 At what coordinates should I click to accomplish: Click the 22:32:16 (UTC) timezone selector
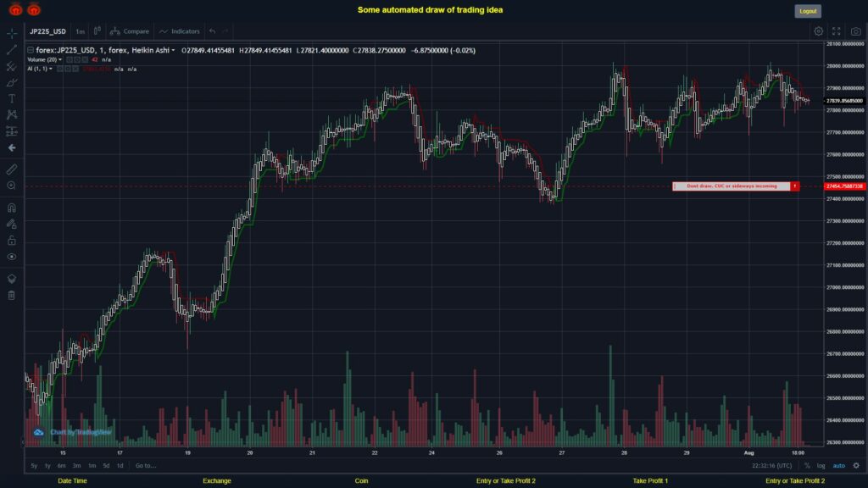click(x=771, y=466)
